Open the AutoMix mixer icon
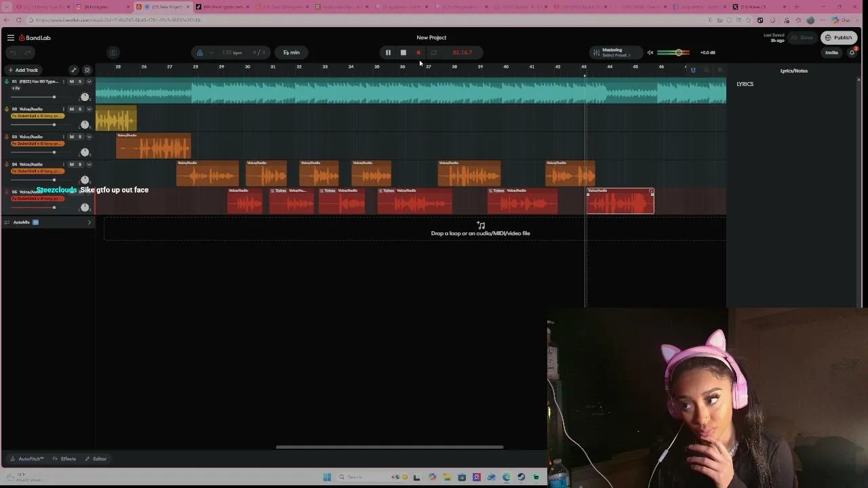The height and width of the screenshot is (488, 868). [x=7, y=222]
